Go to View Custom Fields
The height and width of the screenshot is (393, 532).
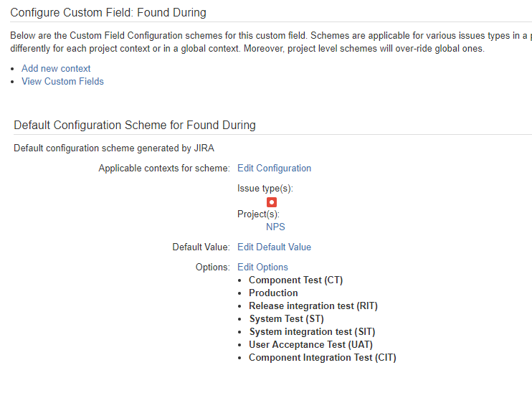tap(63, 82)
